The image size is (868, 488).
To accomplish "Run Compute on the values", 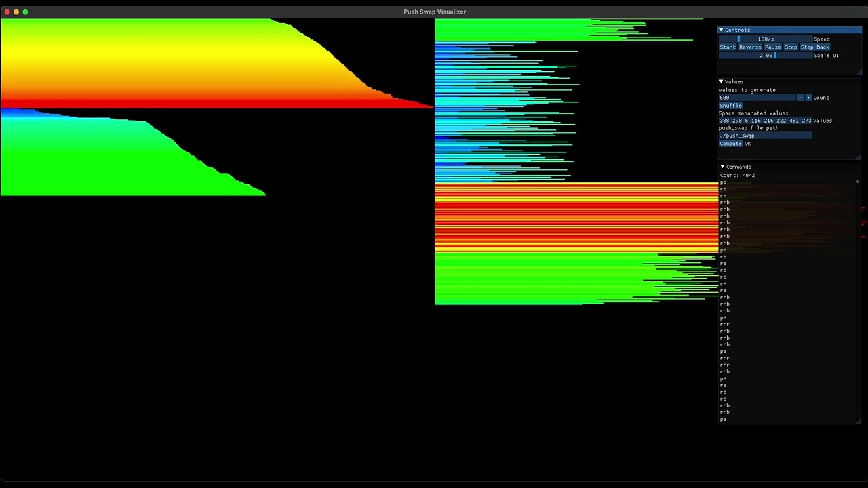I will point(730,144).
